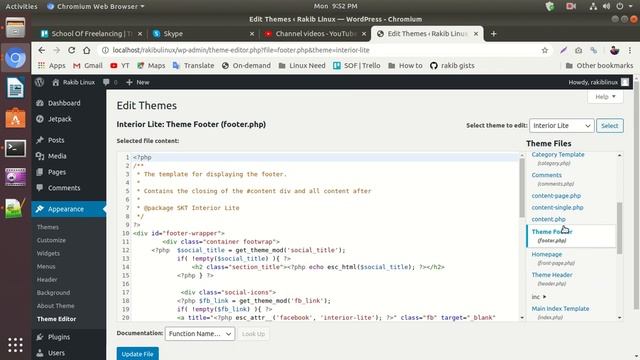Screen dimensions: 640x360
Task: Open Media in WordPress sidebar
Action: click(57, 156)
